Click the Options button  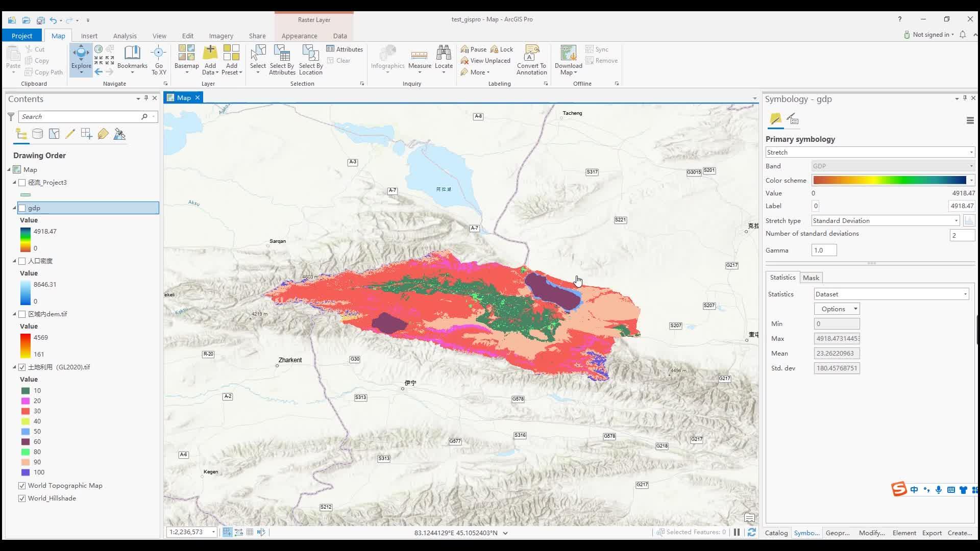tap(837, 309)
